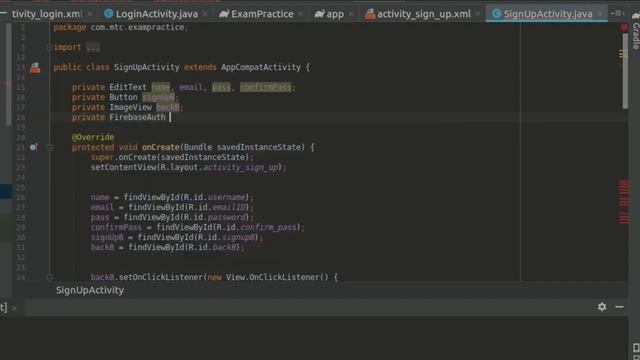This screenshot has height=360, width=640.
Task: Click the ImageView type on line 17
Action: pos(130,107)
